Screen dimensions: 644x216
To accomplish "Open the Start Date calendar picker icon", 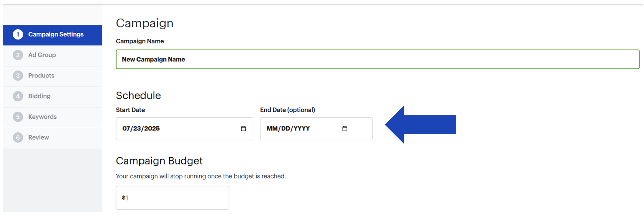I will (x=243, y=129).
